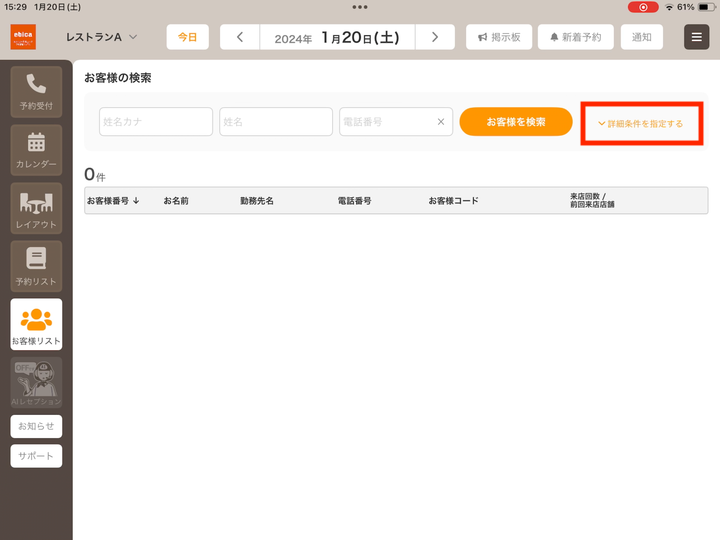Expand 詳細条件を指定する options

tap(641, 124)
